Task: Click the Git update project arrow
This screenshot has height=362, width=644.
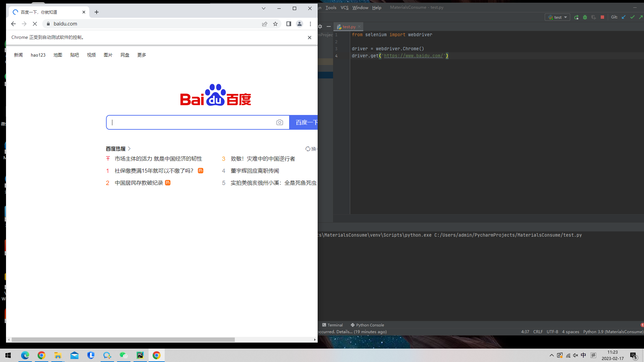Action: (624, 17)
